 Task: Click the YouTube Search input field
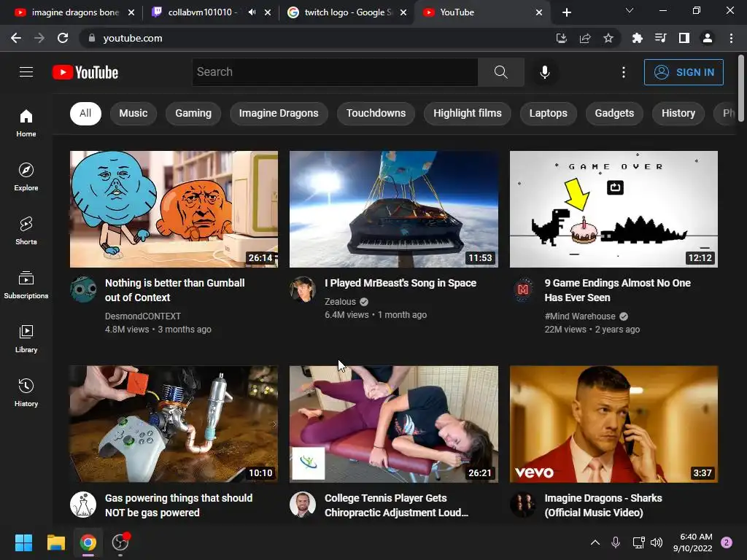(x=335, y=72)
